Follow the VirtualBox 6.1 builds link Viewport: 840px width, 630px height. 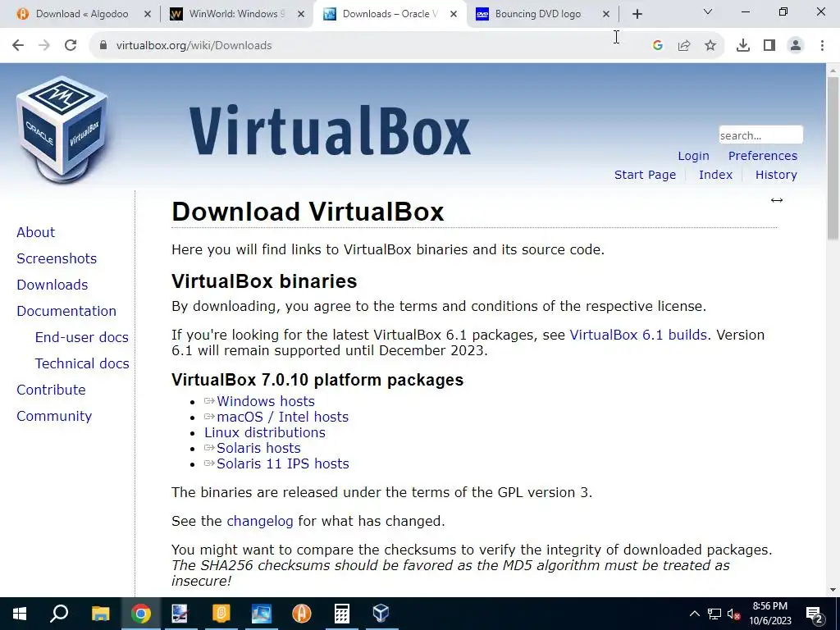click(638, 335)
